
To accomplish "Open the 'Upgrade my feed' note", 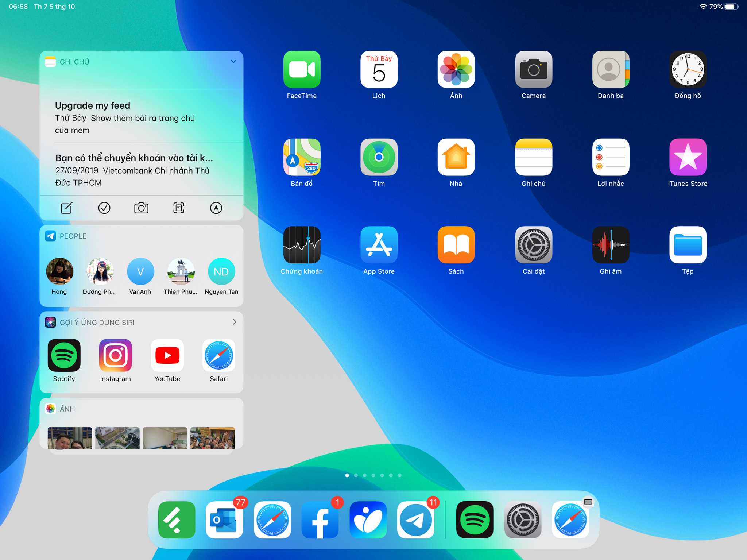I will [x=142, y=117].
